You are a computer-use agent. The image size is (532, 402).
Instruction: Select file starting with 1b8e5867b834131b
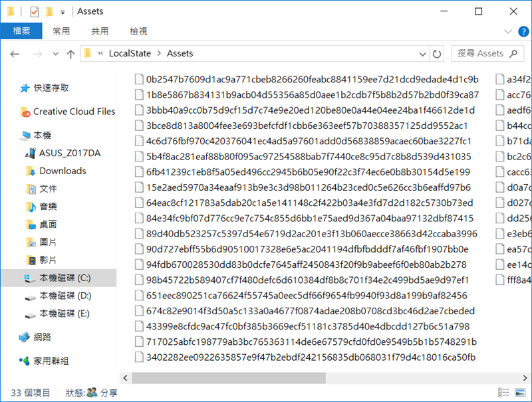313,95
